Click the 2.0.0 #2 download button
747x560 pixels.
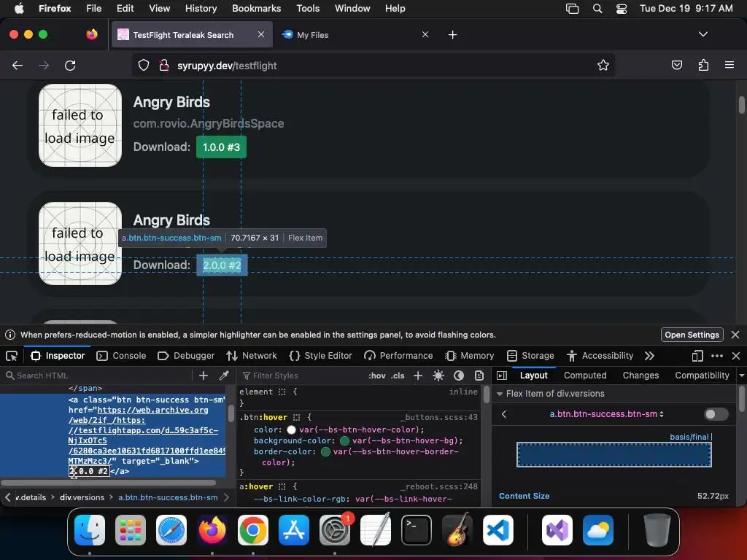222,265
